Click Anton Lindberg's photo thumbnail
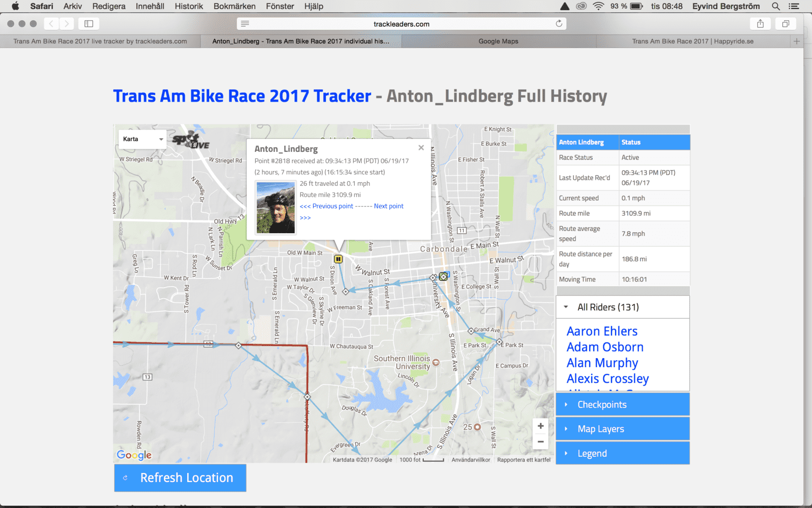Image resolution: width=812 pixels, height=508 pixels. point(276,208)
